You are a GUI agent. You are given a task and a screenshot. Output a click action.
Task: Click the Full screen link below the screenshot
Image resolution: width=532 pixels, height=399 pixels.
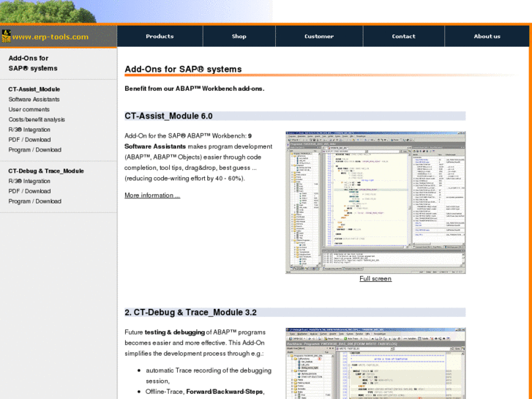point(375,279)
